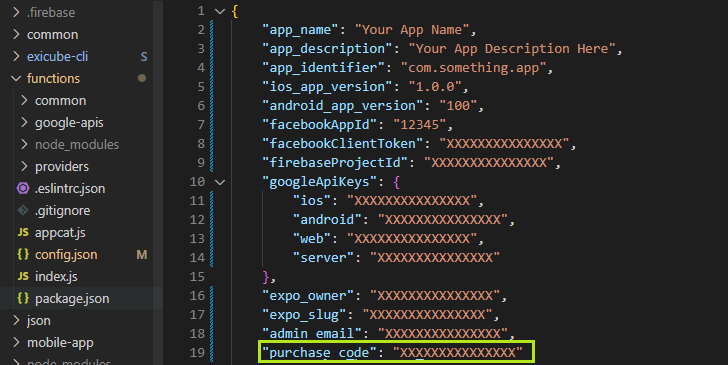Screen dimensions: 728x365
Task: Click the "purchase_code" key
Action: (320, 353)
